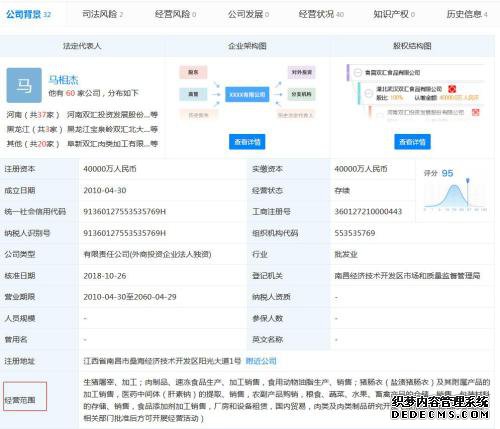The width and height of the screenshot is (500, 429).
Task: Open 马相杰 legal representative profile link
Action: (63, 80)
